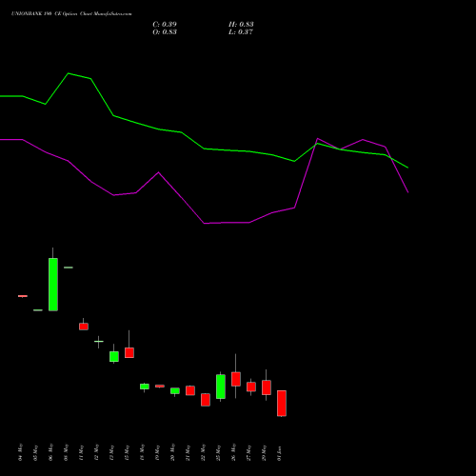Click the 22 May date label
476x476 pixels.
204,452
